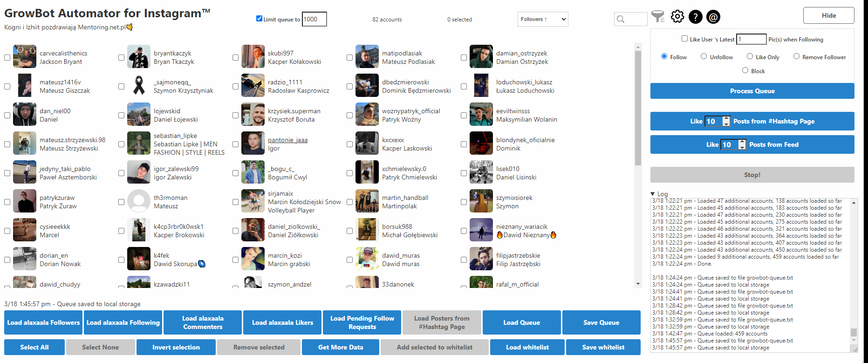Click th3rmoman default avatar picture
Screen dimensions: 868x363
139,201
